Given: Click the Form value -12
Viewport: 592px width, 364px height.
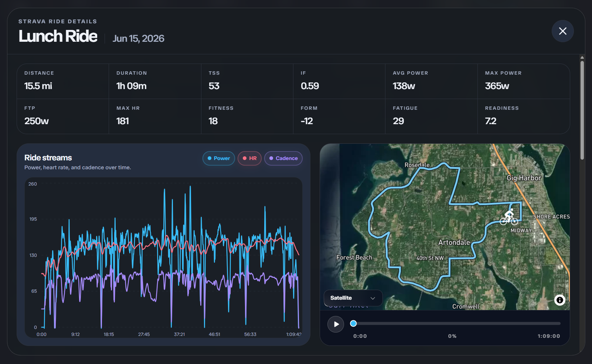Looking at the screenshot, I should (x=307, y=121).
